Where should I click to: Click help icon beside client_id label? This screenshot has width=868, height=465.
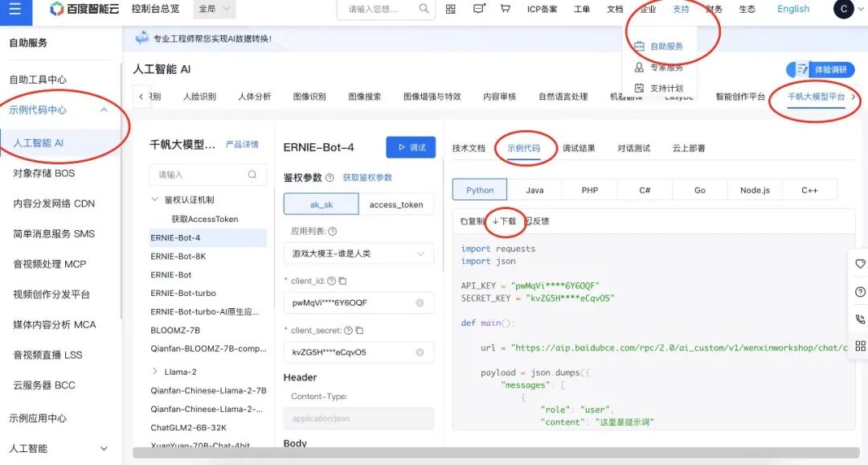point(331,281)
